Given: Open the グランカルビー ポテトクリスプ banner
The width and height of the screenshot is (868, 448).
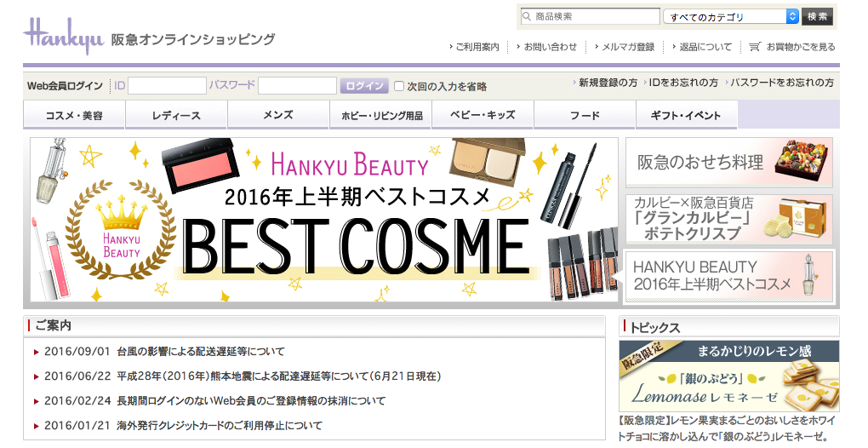Looking at the screenshot, I should pyautogui.click(x=729, y=219).
